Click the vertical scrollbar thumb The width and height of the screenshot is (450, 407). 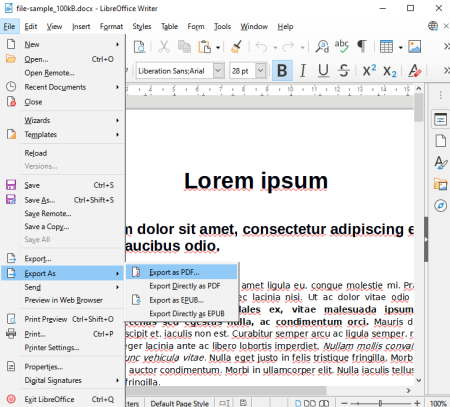click(x=419, y=107)
